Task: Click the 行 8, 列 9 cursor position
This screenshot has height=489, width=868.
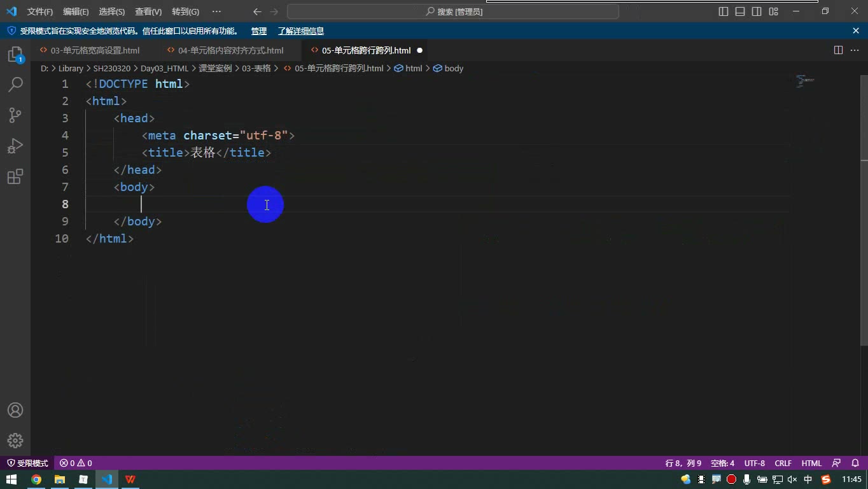Action: tap(683, 463)
